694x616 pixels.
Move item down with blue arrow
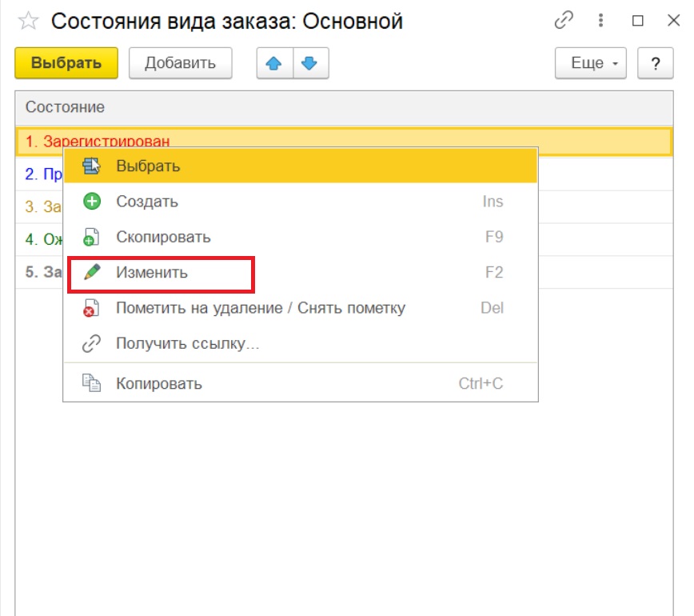[310, 64]
